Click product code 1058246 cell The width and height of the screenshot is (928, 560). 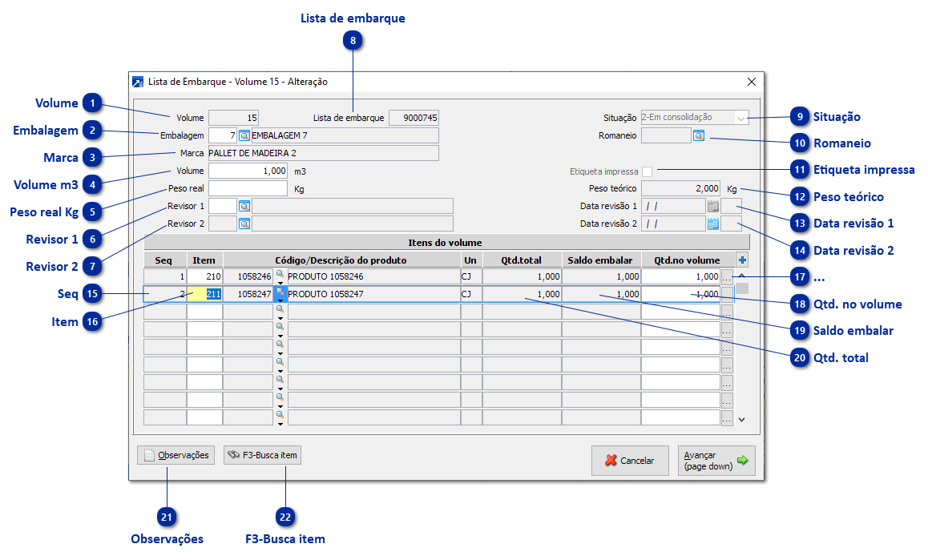pyautogui.click(x=248, y=276)
